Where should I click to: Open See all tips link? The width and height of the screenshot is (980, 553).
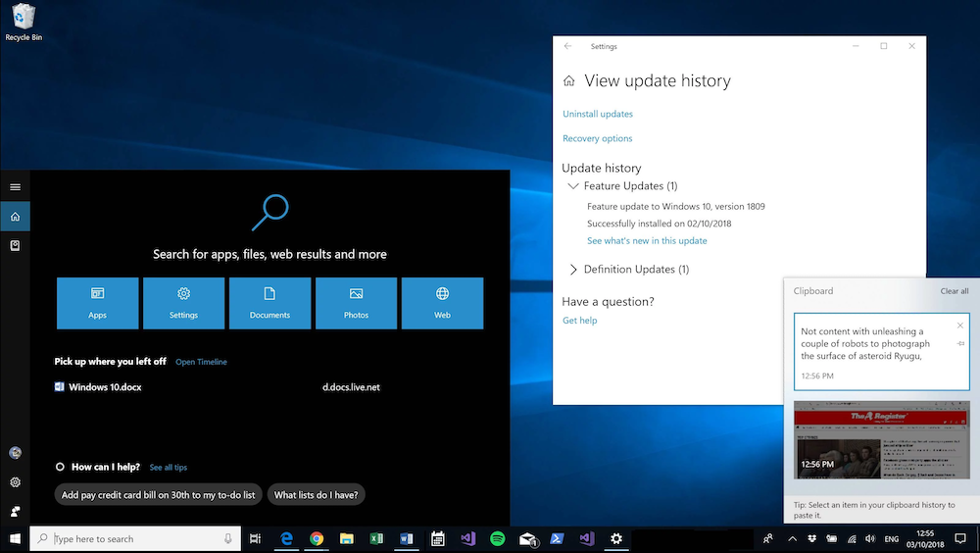[x=169, y=468]
